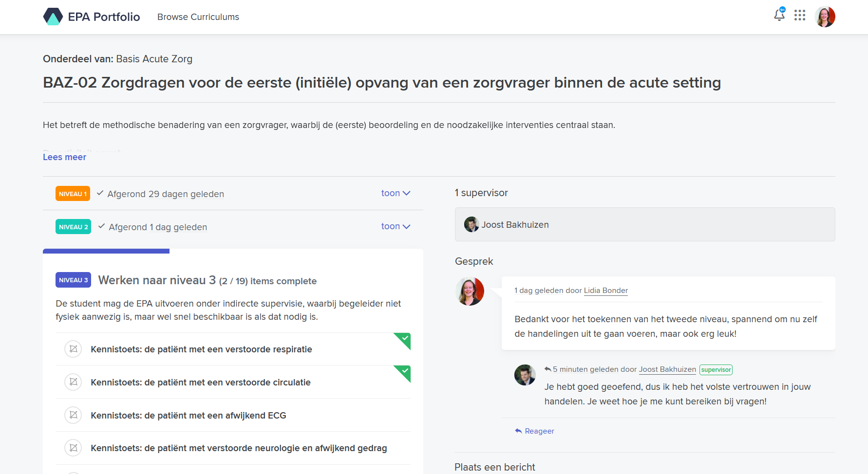Open Kennistoets verstoorde circulatie
This screenshot has height=474, width=868.
coord(201,383)
